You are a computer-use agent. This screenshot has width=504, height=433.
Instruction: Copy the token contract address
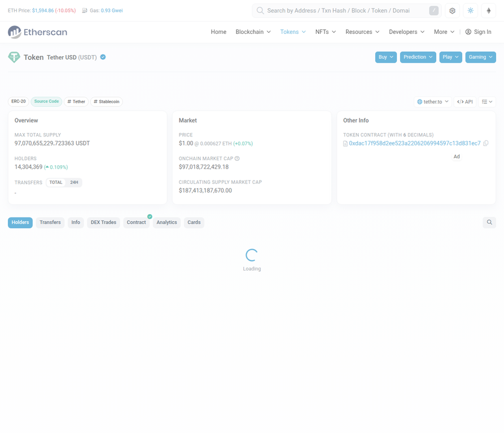[x=486, y=143]
